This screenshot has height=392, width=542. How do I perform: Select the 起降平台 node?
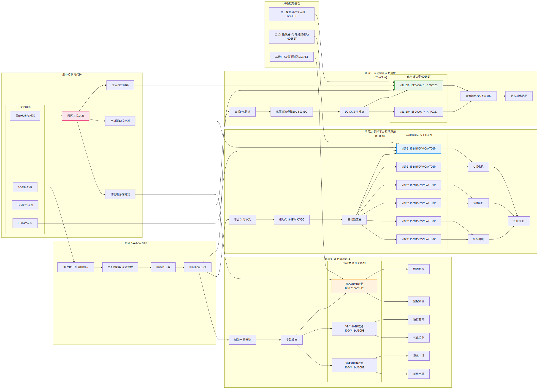coord(519,221)
